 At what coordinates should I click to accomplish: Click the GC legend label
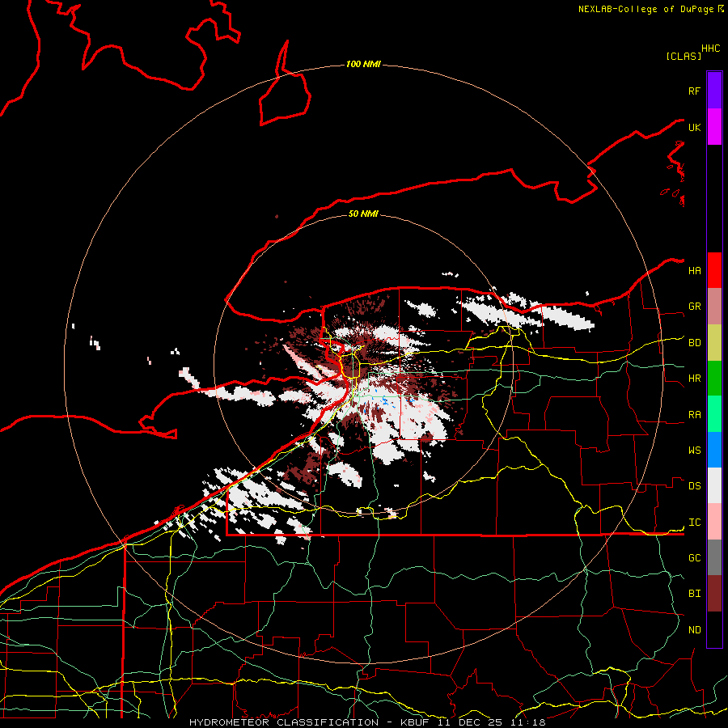(694, 557)
